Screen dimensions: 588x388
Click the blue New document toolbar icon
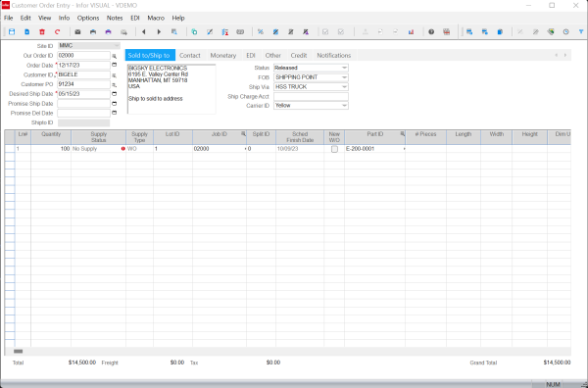tap(27, 32)
